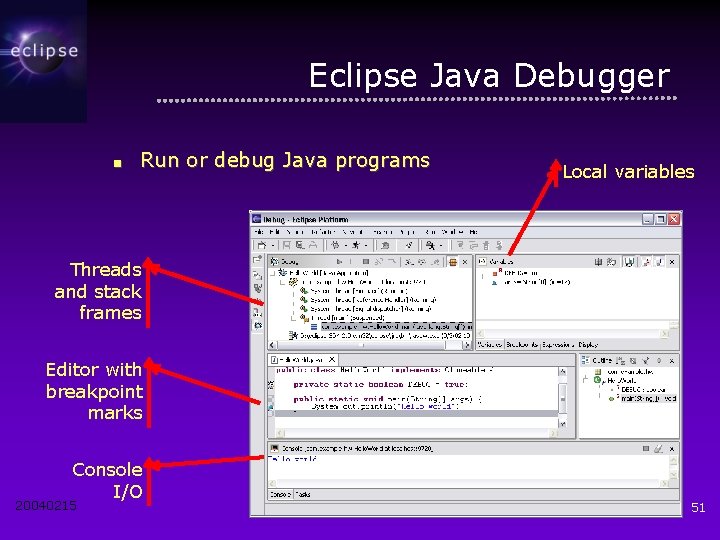
Task: Open the Edit menu
Action: click(275, 232)
